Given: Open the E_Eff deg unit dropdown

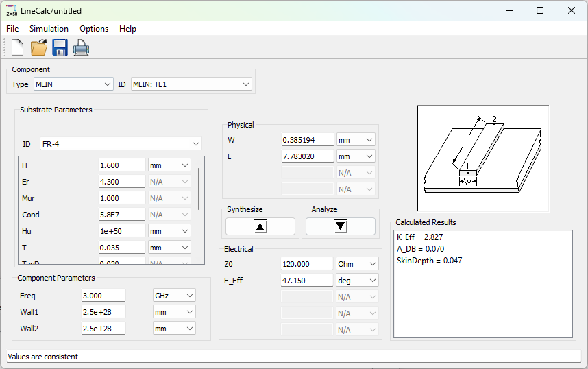Looking at the screenshot, I should (x=357, y=281).
